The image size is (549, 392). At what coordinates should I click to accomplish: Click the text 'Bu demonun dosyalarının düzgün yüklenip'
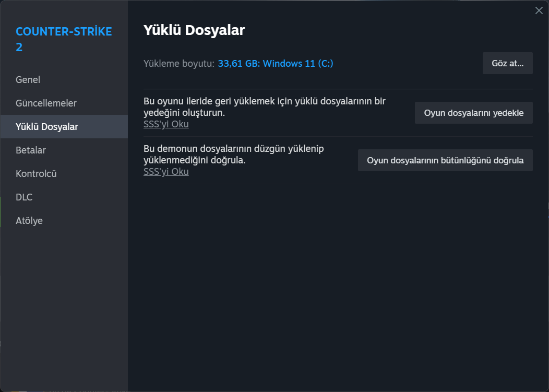(234, 149)
